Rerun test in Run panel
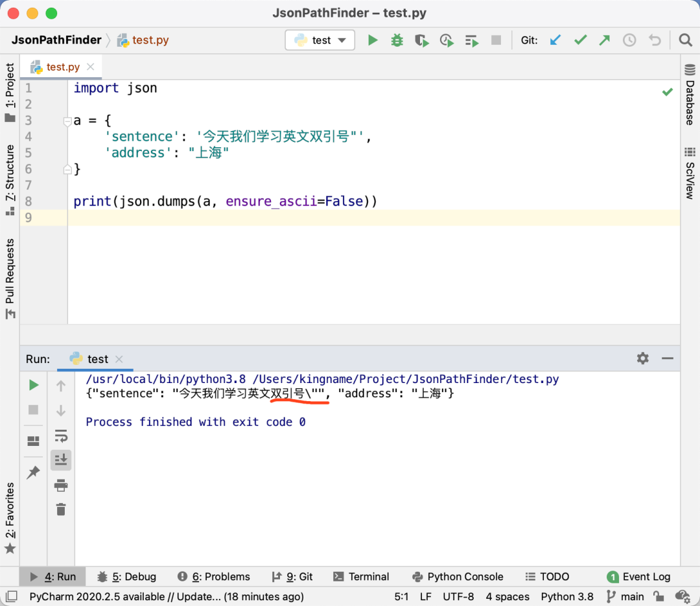This screenshot has width=700, height=606. click(x=34, y=385)
